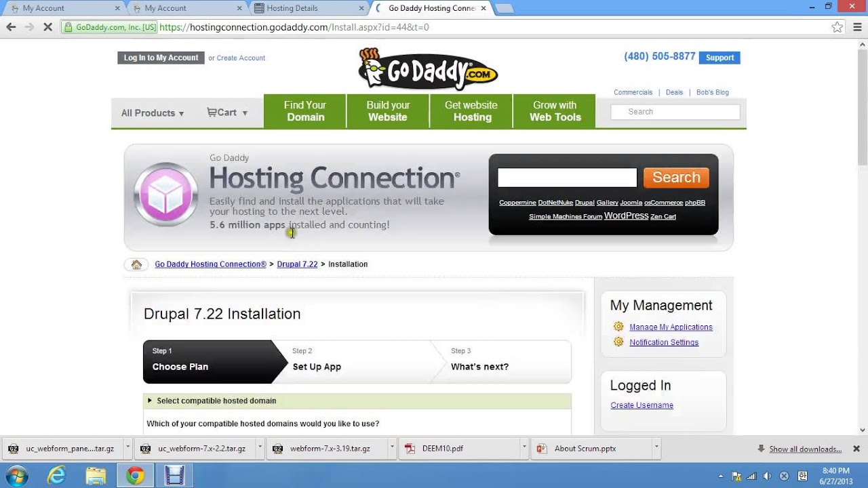The width and height of the screenshot is (868, 488).
Task: Click Show all downloads link
Action: (805, 449)
